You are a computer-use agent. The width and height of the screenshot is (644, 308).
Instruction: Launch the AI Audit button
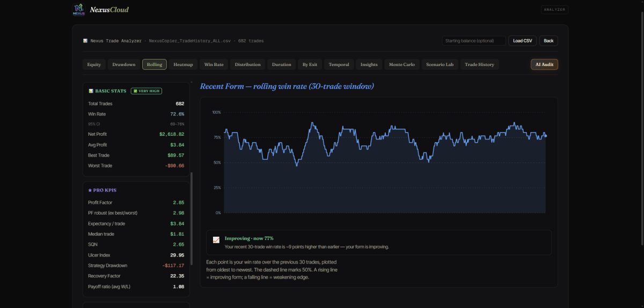[x=544, y=64]
